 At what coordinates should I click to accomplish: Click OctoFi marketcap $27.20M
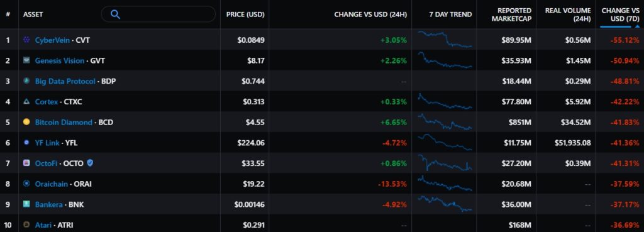click(516, 163)
